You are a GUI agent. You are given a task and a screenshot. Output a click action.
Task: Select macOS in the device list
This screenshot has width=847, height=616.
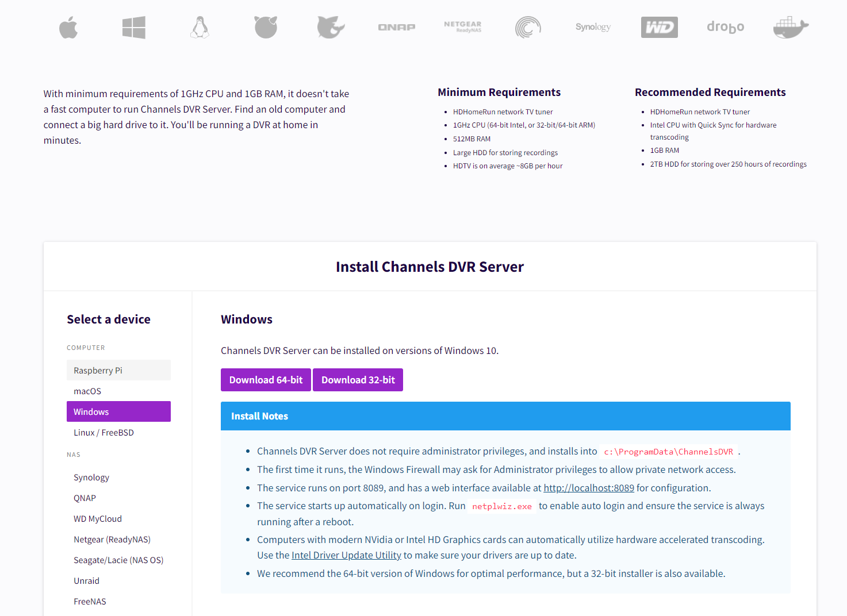pos(87,391)
